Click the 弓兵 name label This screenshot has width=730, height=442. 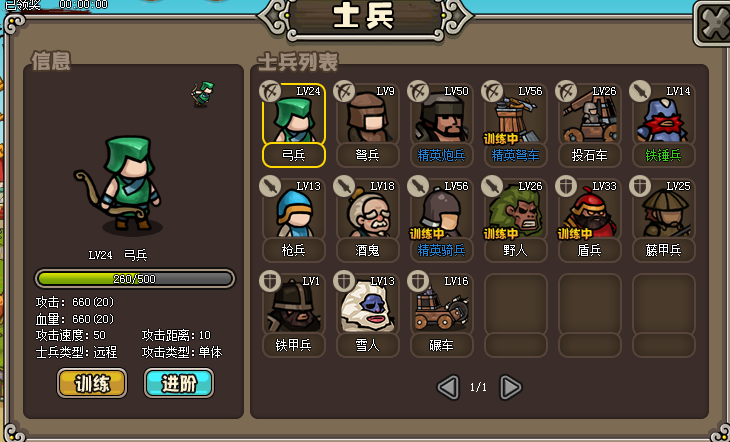[x=294, y=155]
